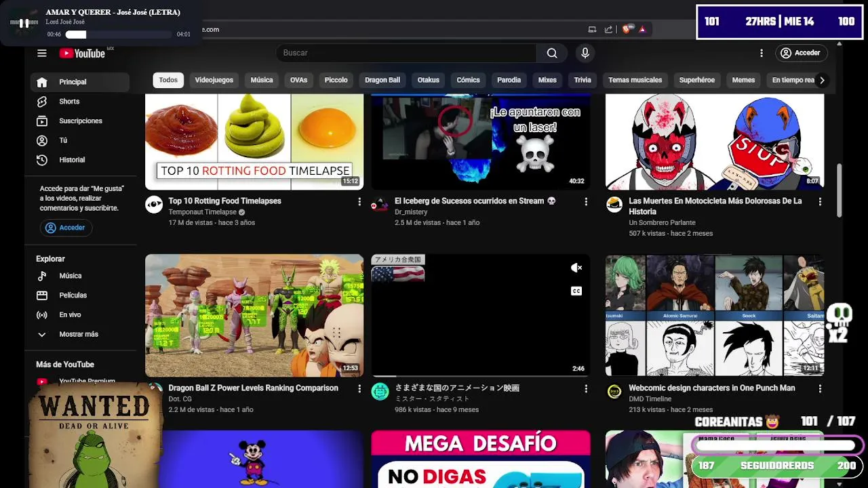Viewport: 868px width, 488px height.
Task: Open the Top 10 Rotting Food Timelapse thumbnail
Action: (254, 142)
